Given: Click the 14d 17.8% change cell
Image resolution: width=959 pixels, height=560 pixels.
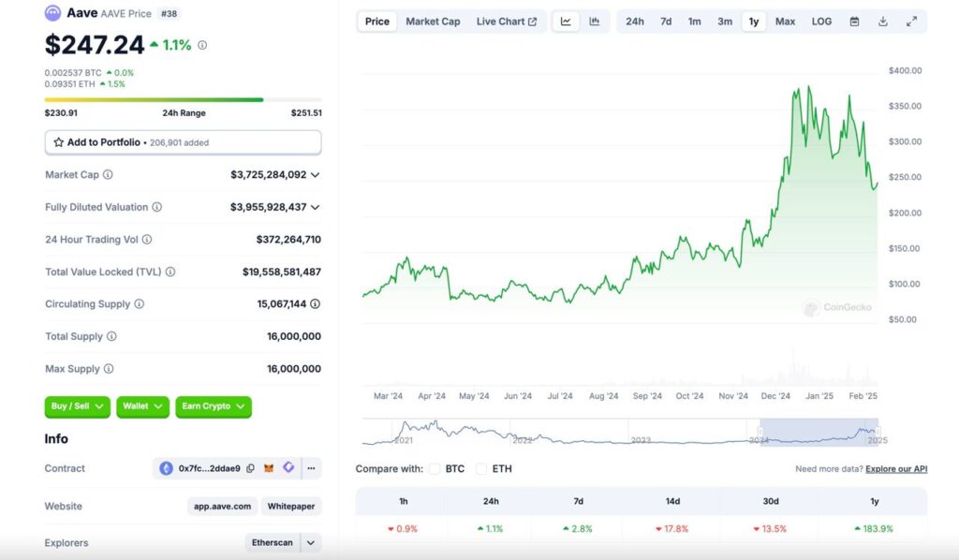Looking at the screenshot, I should click(x=672, y=529).
